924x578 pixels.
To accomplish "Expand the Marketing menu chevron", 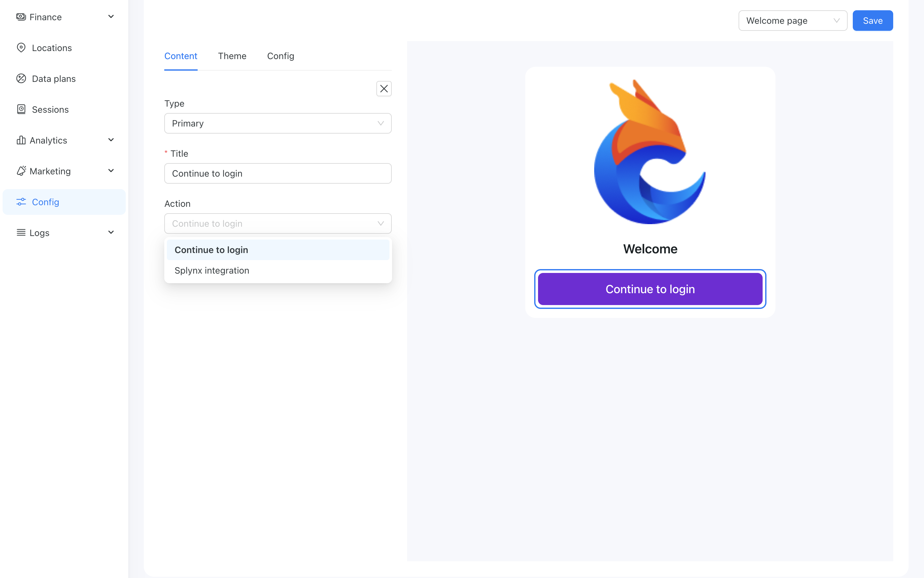I will [x=111, y=171].
